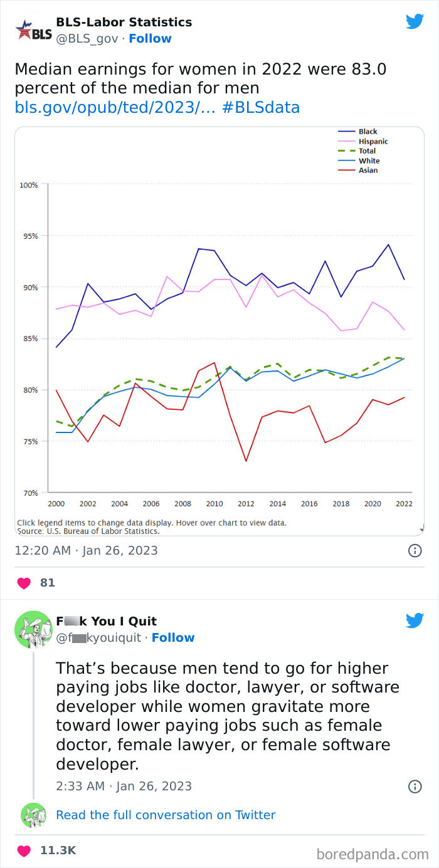
Task: Open the info icon on the BLS tweet
Action: click(x=415, y=551)
